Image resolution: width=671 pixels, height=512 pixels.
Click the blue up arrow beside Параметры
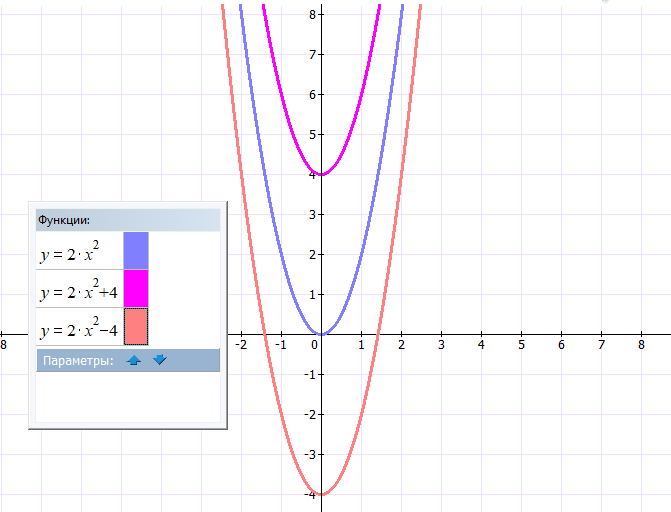tap(134, 360)
